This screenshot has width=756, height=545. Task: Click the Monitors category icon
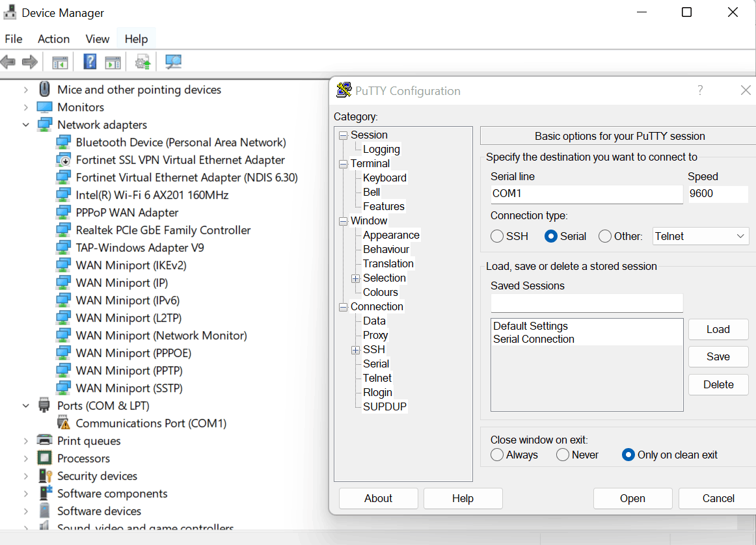click(x=44, y=107)
